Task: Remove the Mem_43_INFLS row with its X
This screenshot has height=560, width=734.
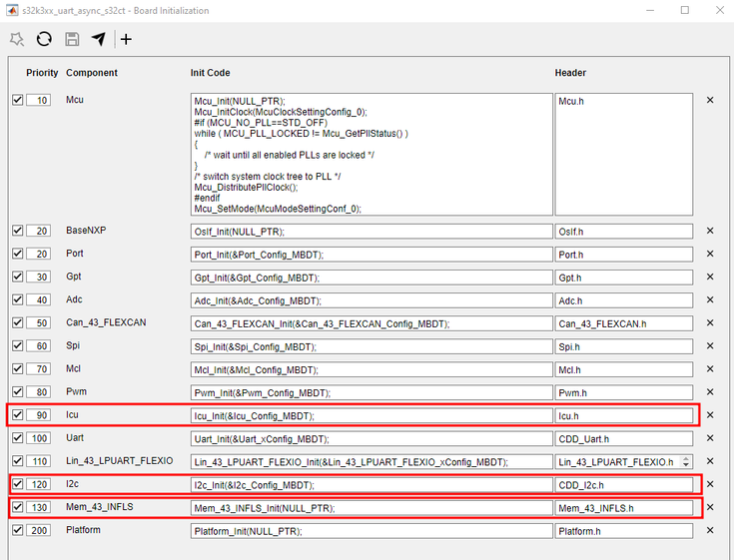Action: pyautogui.click(x=710, y=507)
